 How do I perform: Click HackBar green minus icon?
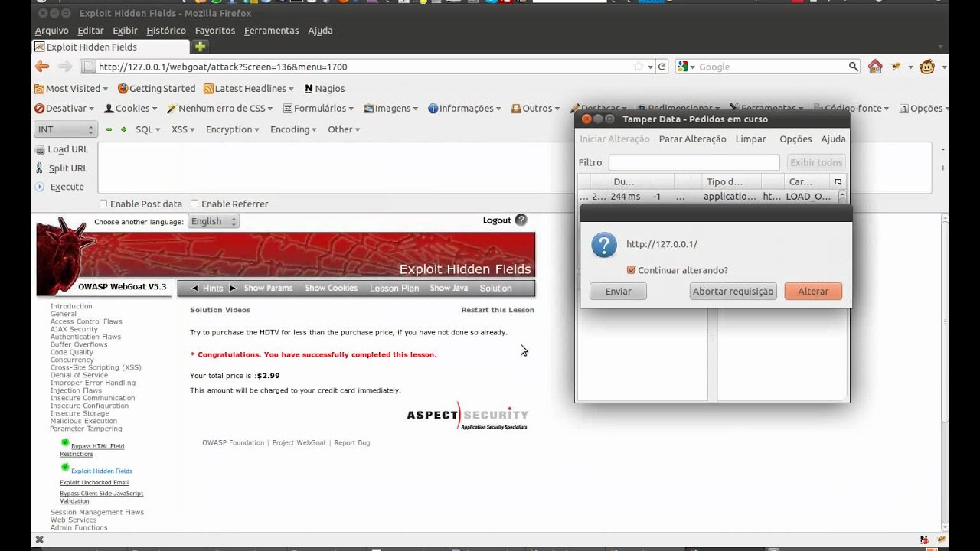pos(109,129)
